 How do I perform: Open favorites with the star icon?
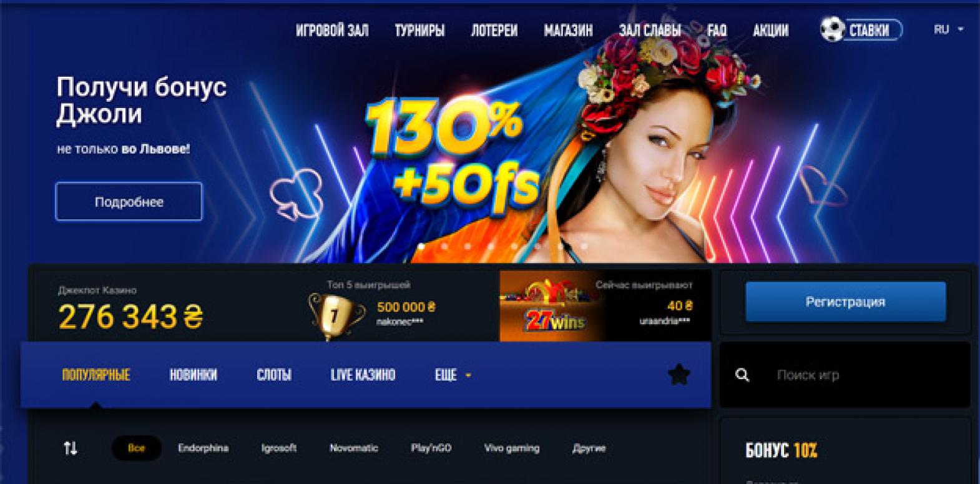[679, 375]
